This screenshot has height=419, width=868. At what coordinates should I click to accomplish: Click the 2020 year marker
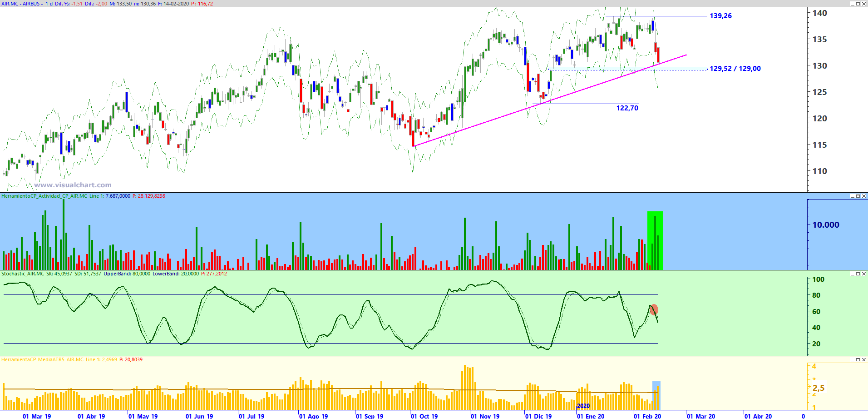(583, 406)
